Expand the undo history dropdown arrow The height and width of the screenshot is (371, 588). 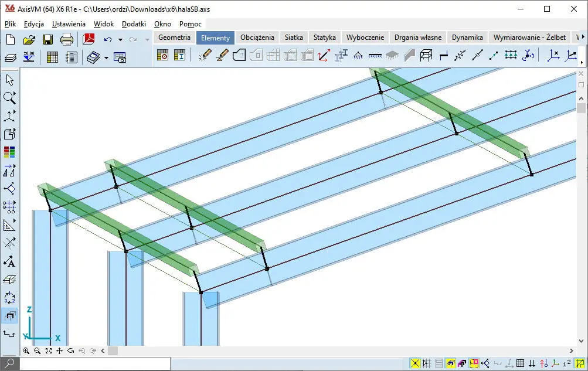[x=120, y=40]
